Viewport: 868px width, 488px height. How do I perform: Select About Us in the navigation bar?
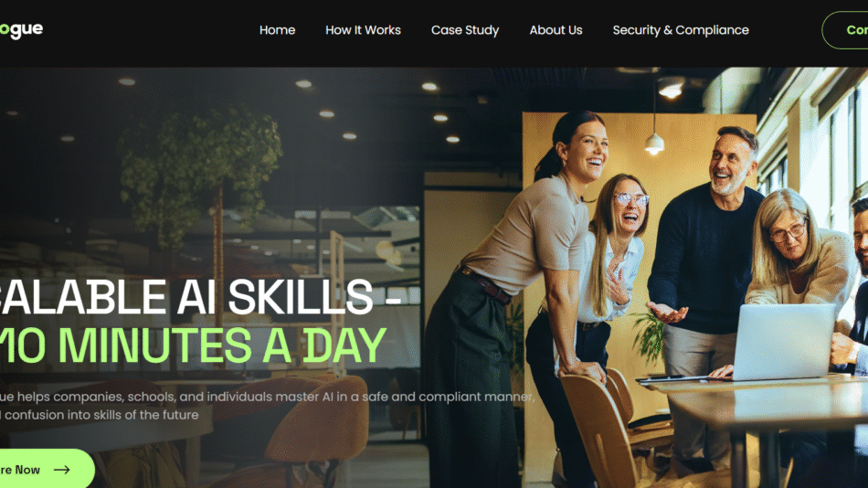click(556, 30)
